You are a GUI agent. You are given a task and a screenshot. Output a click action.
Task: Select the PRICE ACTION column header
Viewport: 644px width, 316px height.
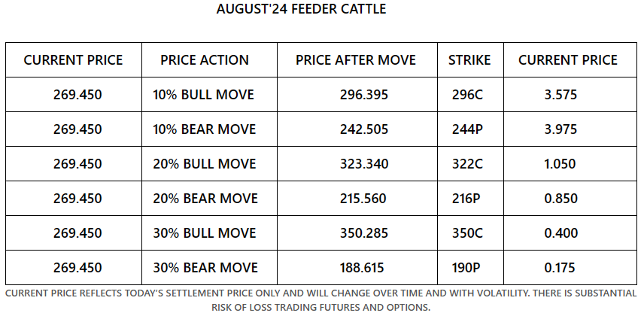tap(205, 60)
